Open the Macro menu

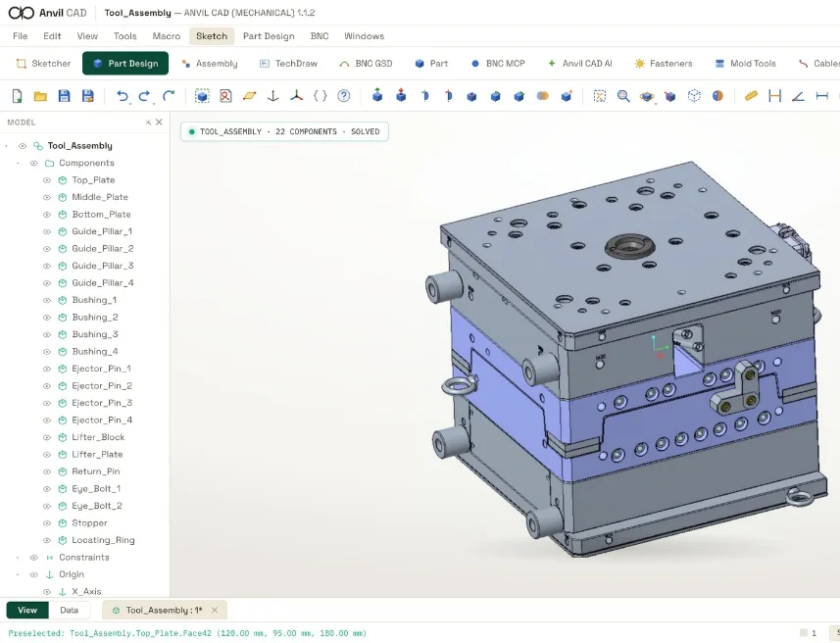click(x=166, y=36)
